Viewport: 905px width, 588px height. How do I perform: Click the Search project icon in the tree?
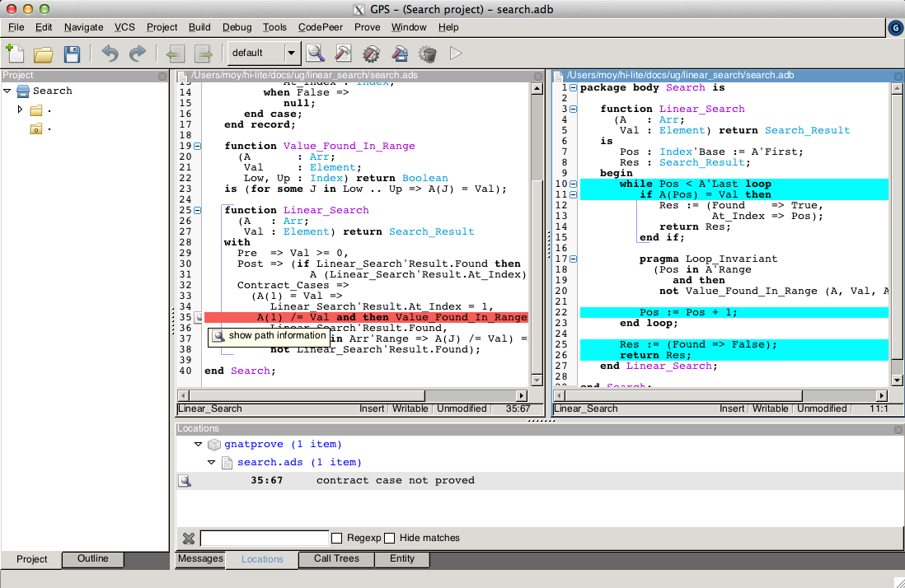(23, 91)
